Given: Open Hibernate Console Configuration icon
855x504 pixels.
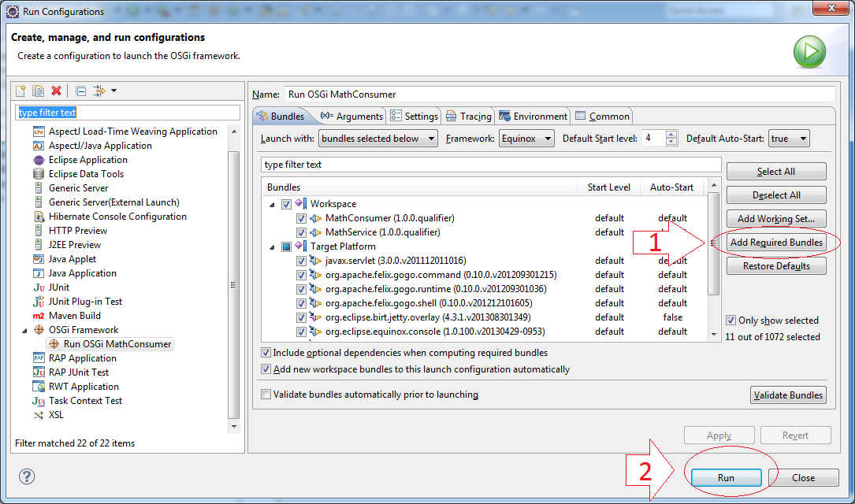Looking at the screenshot, I should click(39, 217).
